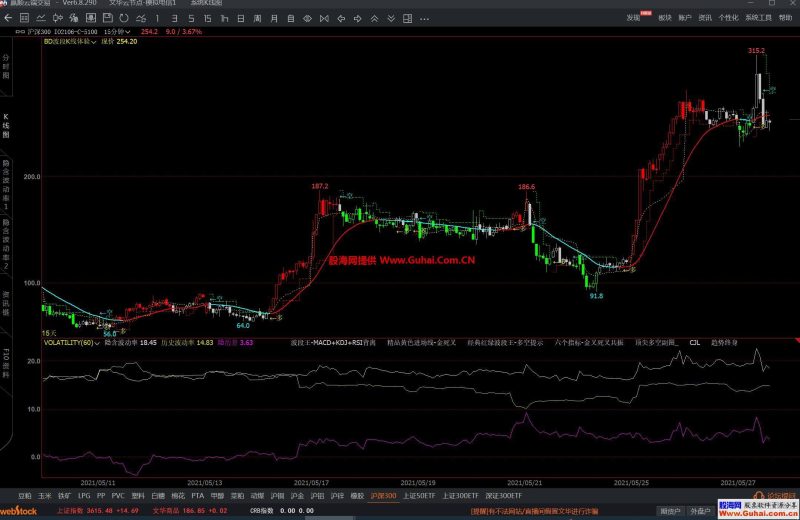Click the 经典红绿波段王 indicator link
The height and width of the screenshot is (520, 800).
[x=505, y=343]
